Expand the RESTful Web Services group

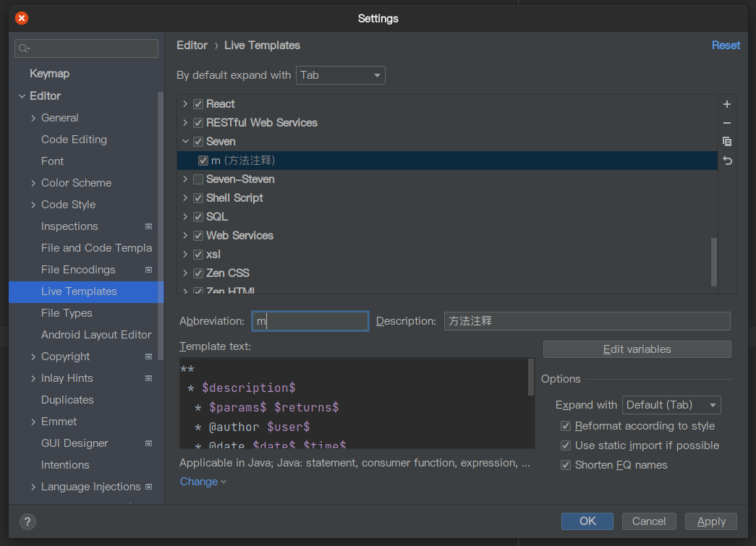pyautogui.click(x=185, y=122)
